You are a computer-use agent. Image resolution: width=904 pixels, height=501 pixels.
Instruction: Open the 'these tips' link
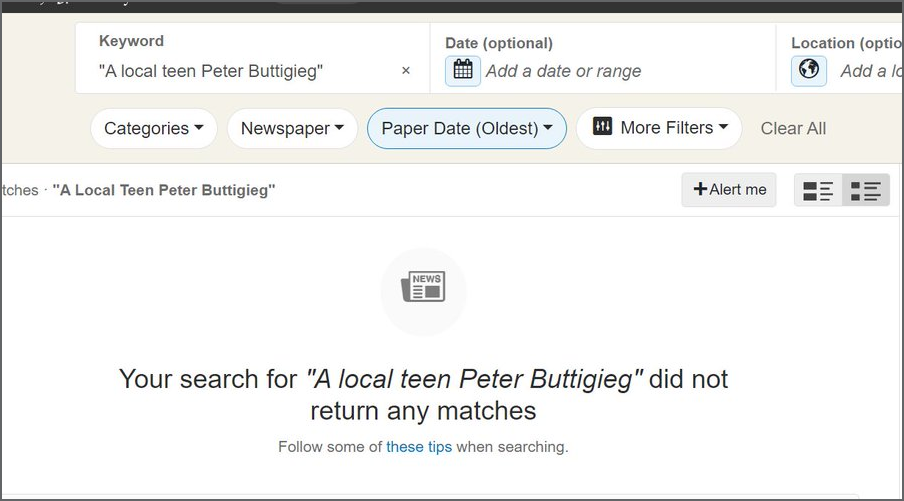coord(419,447)
